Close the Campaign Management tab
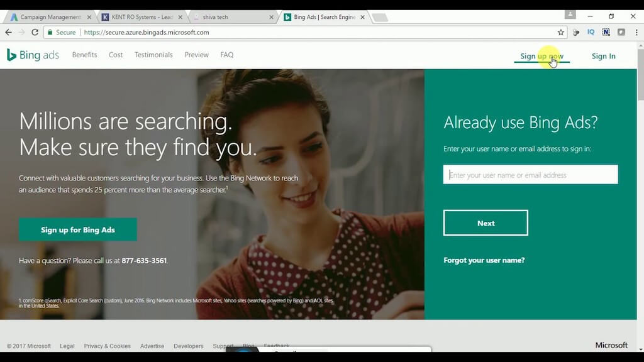The width and height of the screenshot is (644, 362). click(89, 17)
